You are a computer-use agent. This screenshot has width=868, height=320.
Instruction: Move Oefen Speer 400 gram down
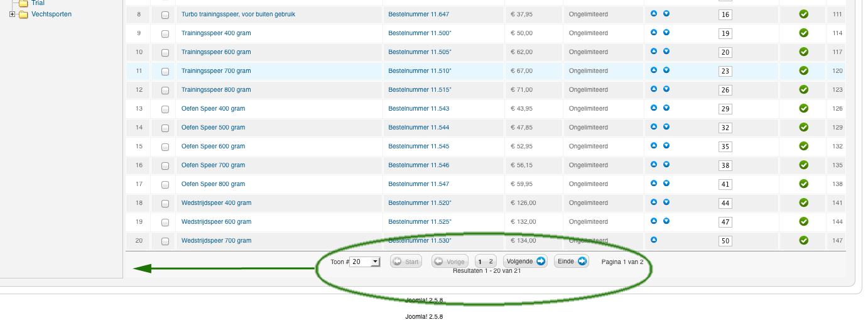pos(666,108)
